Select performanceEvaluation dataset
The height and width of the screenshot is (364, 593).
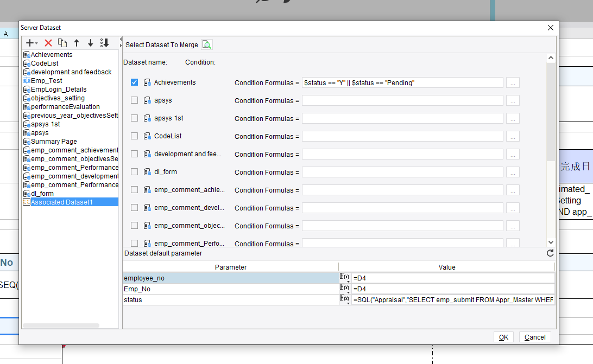tap(62, 106)
